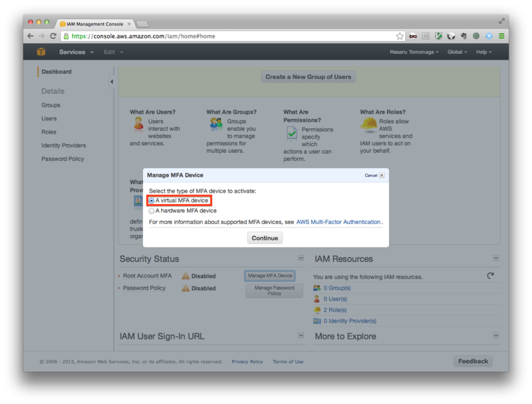Select the IAM Management Console browser tab

click(94, 24)
